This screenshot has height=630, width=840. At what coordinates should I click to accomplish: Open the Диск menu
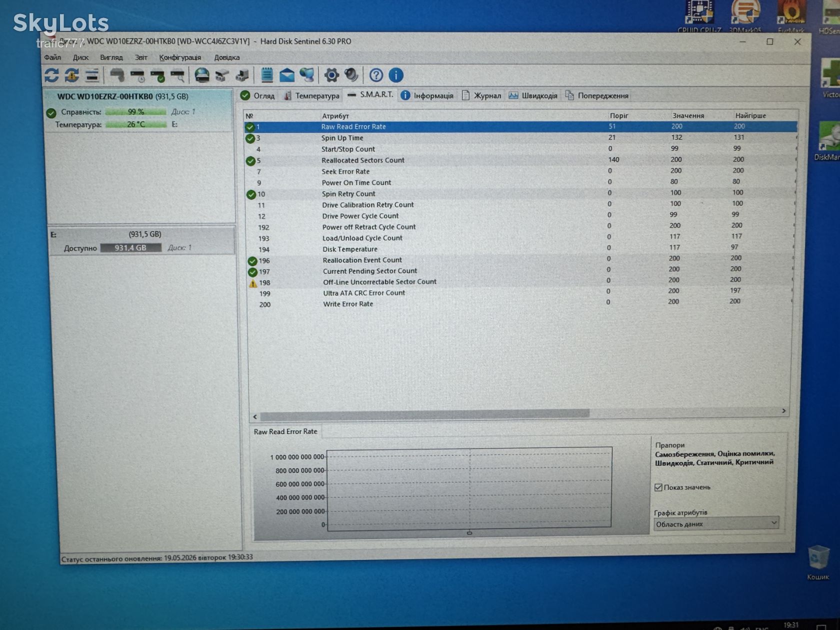(80, 57)
